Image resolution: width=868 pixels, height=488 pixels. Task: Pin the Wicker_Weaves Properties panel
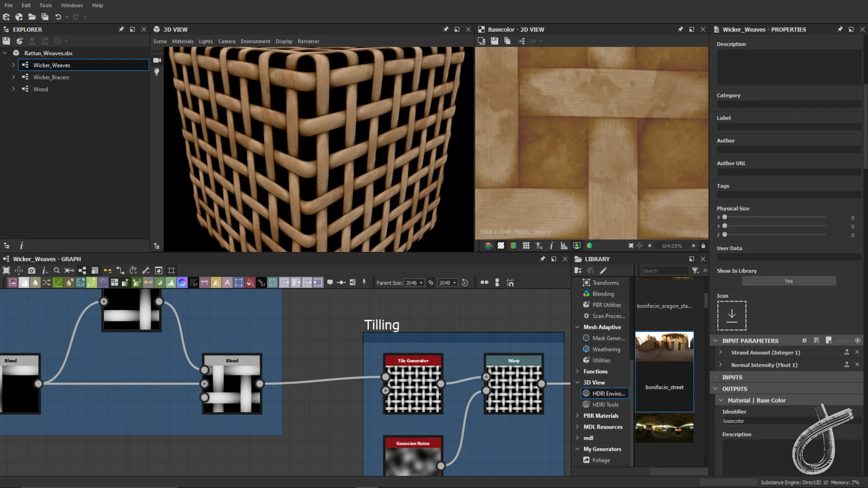click(x=840, y=29)
